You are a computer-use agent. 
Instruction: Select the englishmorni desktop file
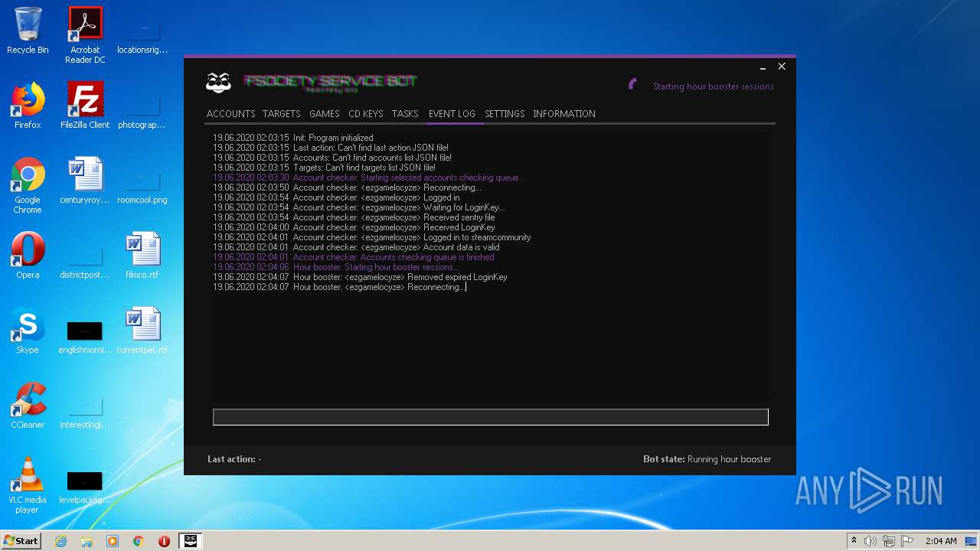(85, 337)
